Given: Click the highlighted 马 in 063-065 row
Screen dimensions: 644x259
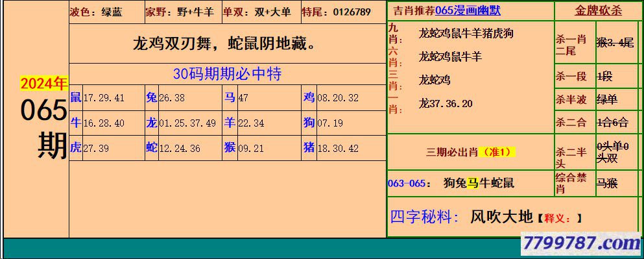Looking at the screenshot, I should 473,182.
